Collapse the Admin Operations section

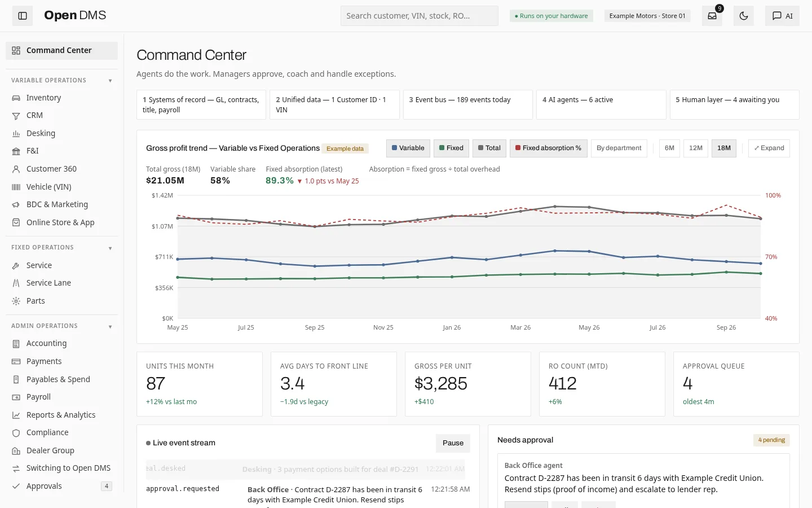110,326
